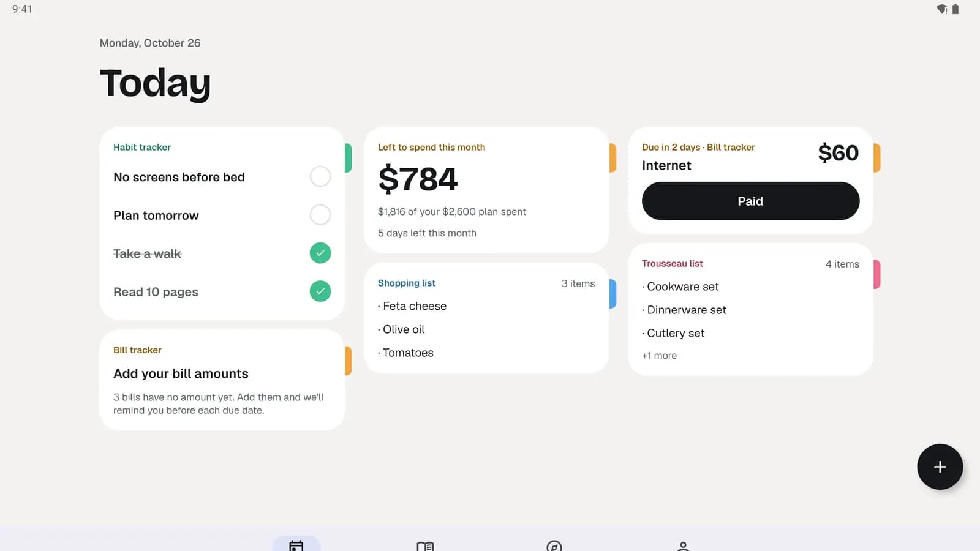Check off No screens before bed

[x=320, y=176]
